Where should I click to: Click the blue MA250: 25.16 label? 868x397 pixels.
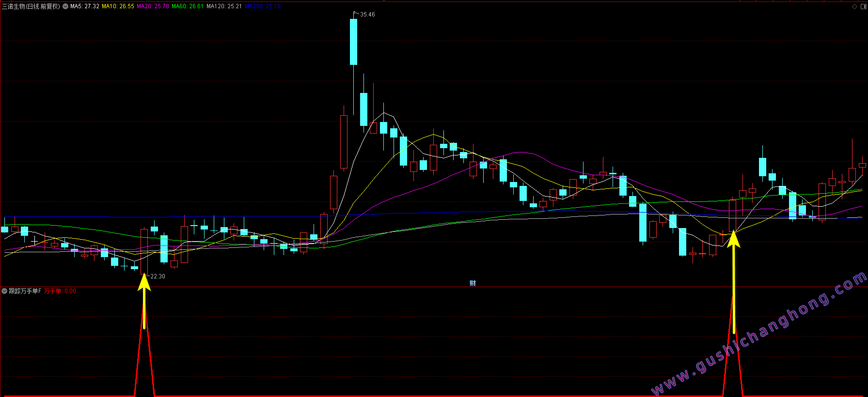coord(263,6)
